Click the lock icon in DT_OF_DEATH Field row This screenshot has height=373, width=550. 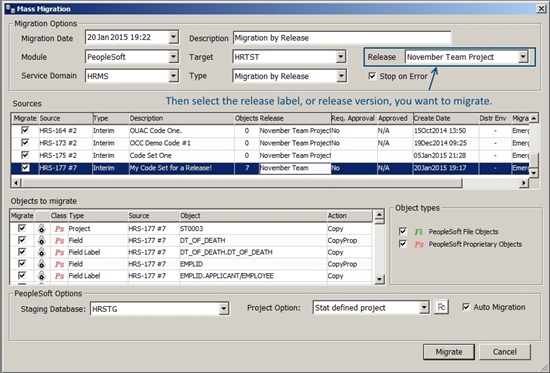point(42,241)
